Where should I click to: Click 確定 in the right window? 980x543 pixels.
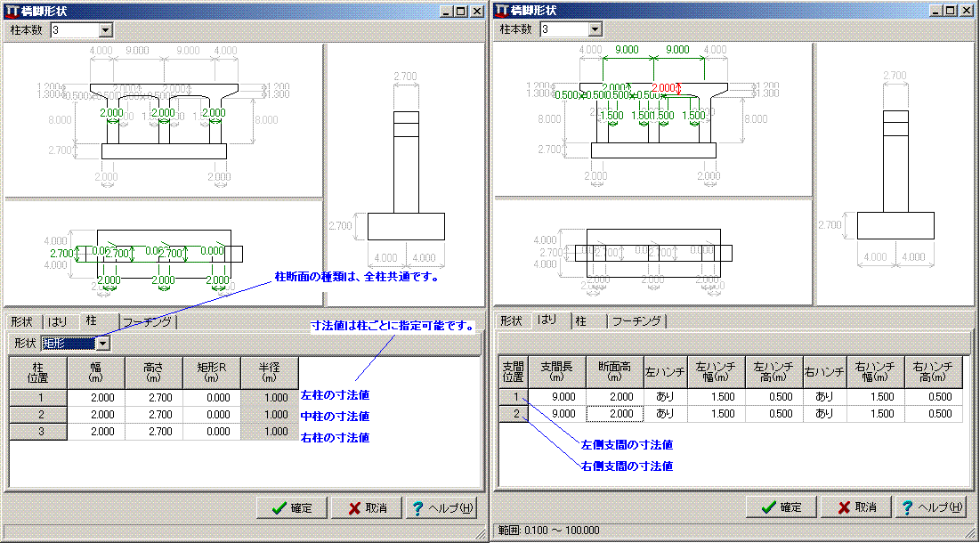coord(780,507)
